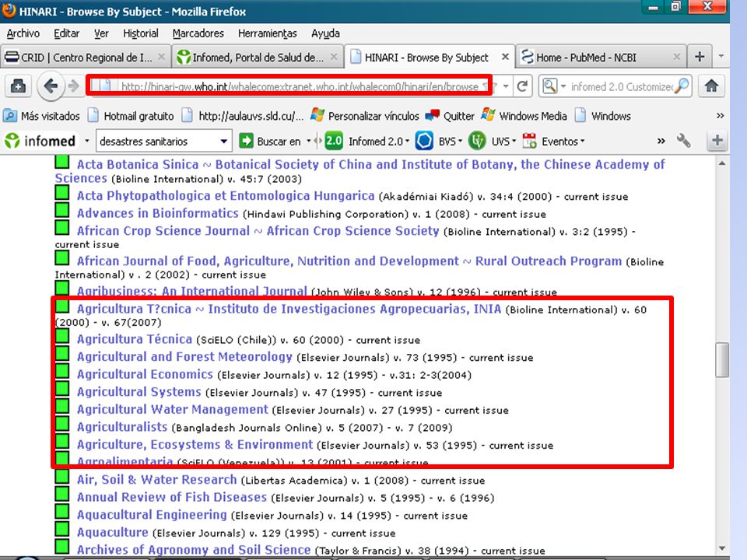The image size is (747, 560).
Task: Open the Acta Phytopathologica et Entomologica Hungarica link
Action: point(226,196)
